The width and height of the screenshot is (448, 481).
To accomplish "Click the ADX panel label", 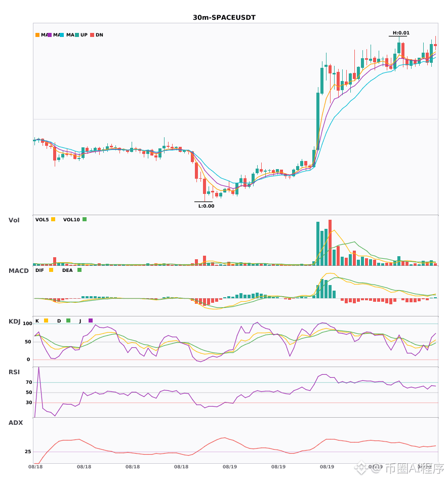I will coord(16,422).
